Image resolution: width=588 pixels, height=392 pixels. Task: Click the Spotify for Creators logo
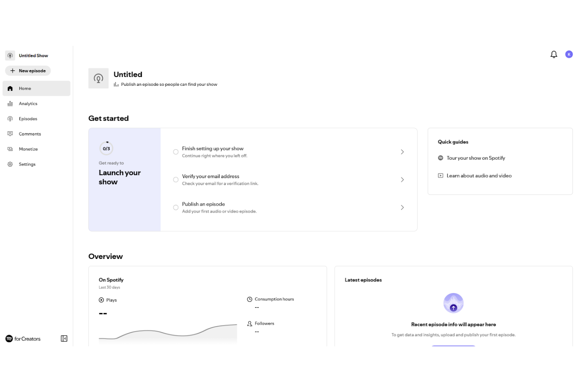[x=23, y=339]
